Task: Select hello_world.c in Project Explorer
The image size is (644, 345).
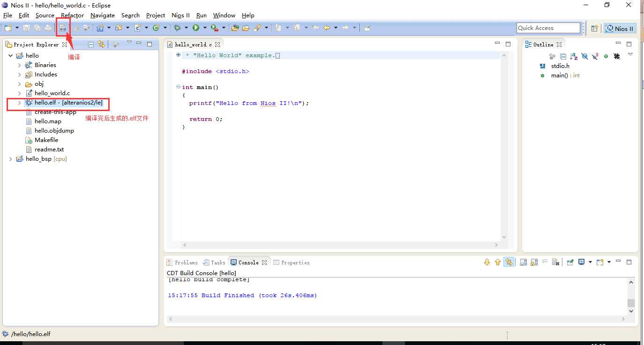Action: point(52,93)
